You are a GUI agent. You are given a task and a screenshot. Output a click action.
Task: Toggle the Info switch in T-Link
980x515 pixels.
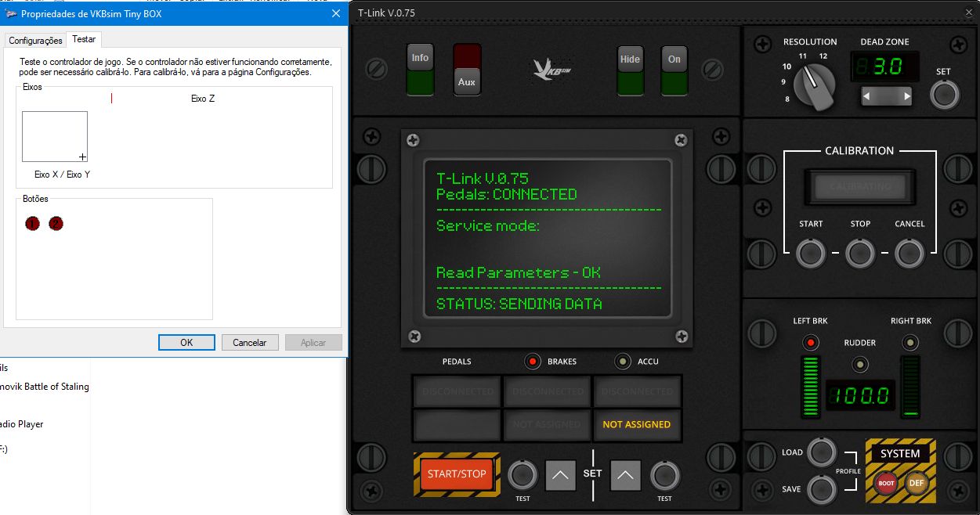421,70
